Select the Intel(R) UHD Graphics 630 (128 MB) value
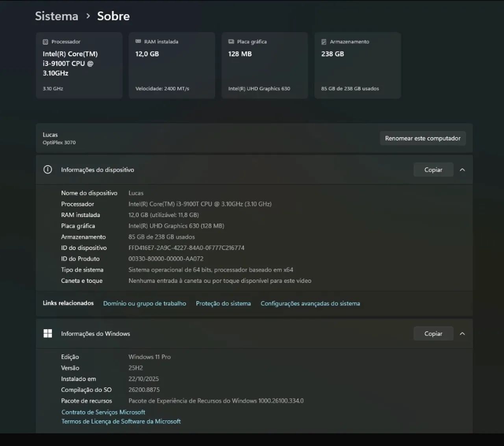 176,226
